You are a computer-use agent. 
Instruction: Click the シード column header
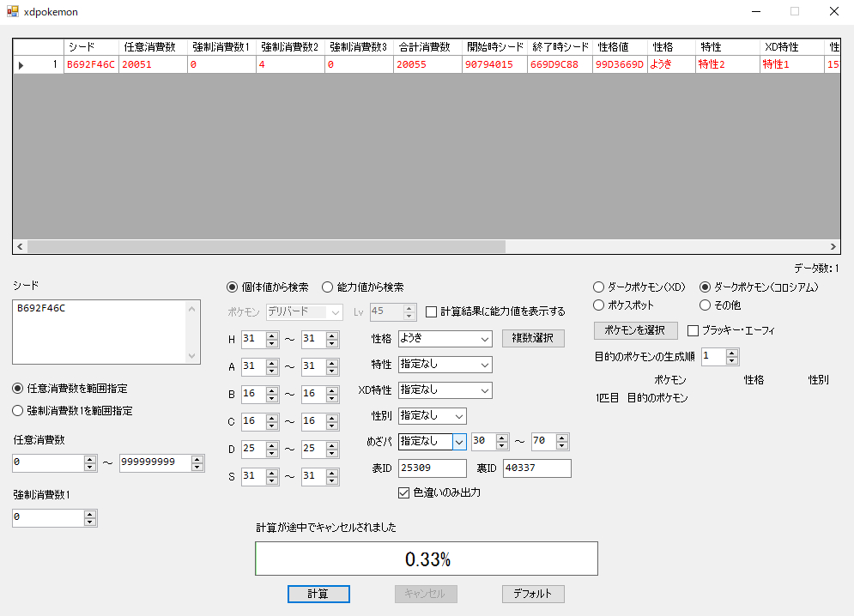coord(91,47)
